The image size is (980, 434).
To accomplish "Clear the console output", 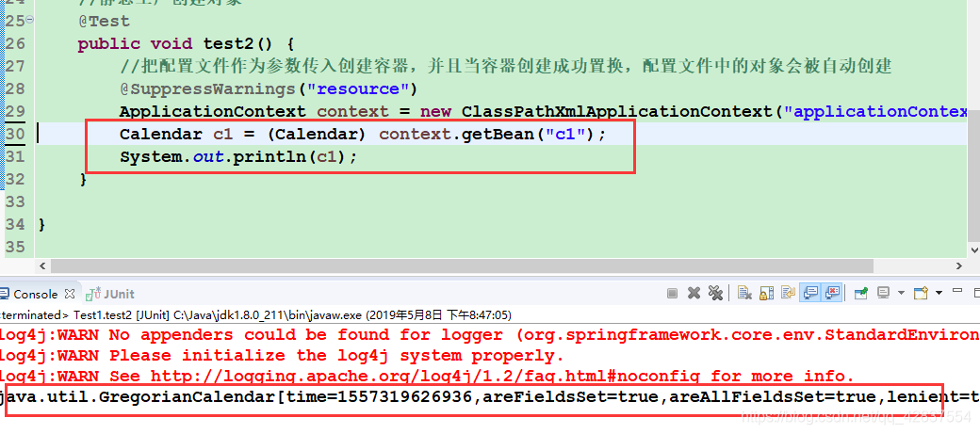I will click(745, 292).
